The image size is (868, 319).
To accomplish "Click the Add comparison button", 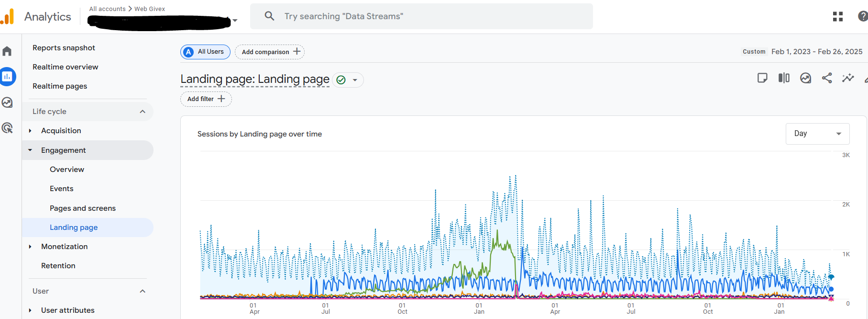I will [x=270, y=52].
